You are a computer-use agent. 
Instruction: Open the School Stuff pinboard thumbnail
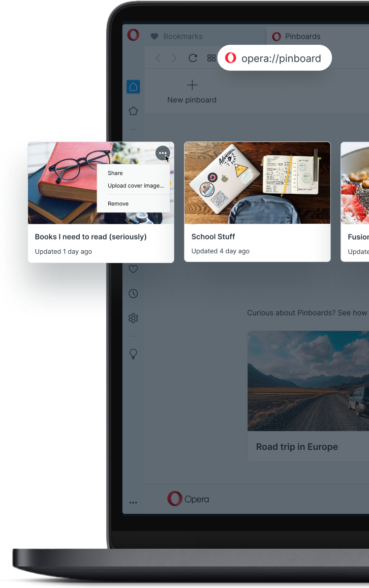257,183
